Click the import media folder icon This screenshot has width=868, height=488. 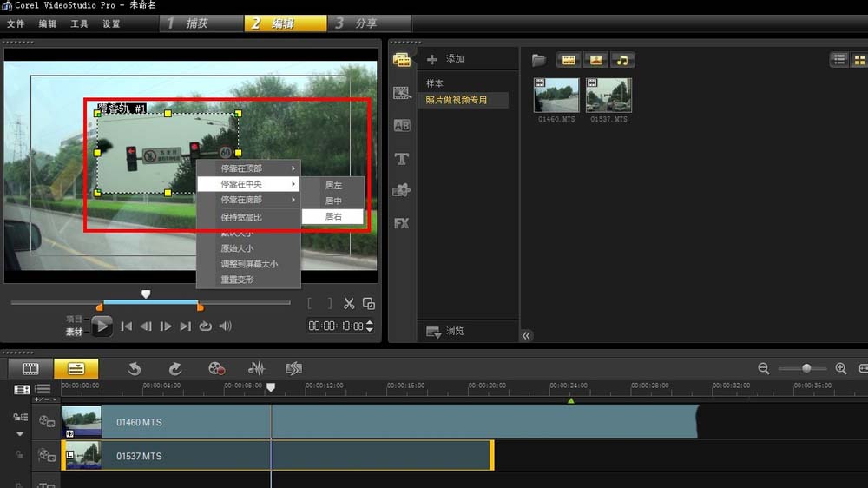(x=539, y=60)
